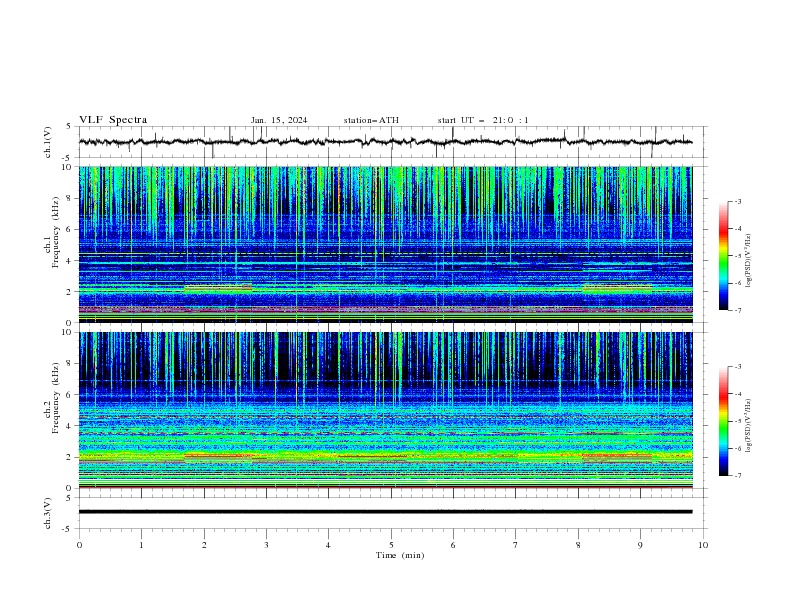Select the "start UT = 21:0 :1" text
The width and height of the screenshot is (792, 612).
[483, 120]
